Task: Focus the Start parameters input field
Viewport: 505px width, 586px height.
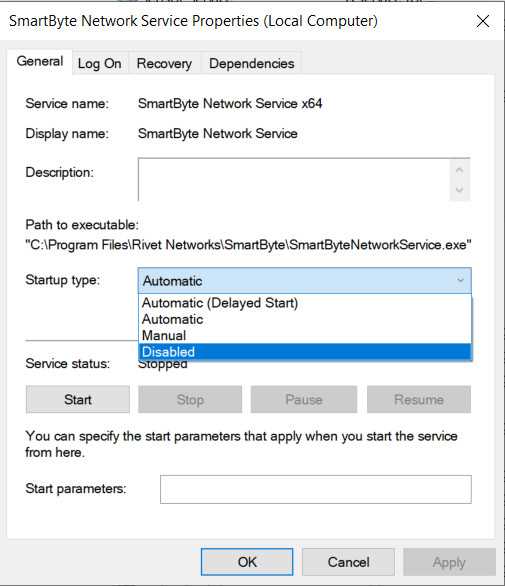Action: point(316,489)
